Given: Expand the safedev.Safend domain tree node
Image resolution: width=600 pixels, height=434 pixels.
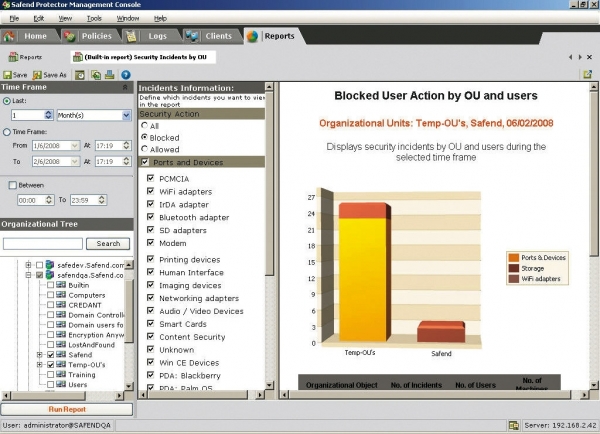Looking at the screenshot, I should 28,265.
